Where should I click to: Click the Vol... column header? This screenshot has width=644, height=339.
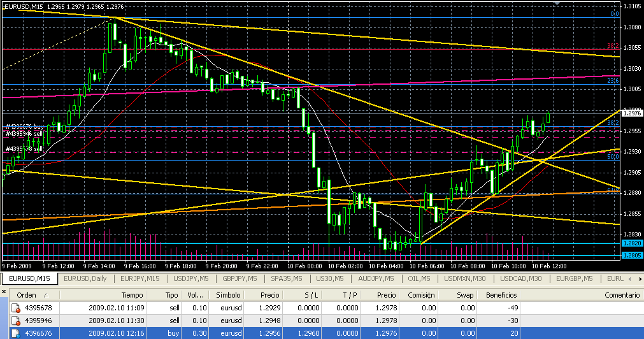tap(196, 295)
